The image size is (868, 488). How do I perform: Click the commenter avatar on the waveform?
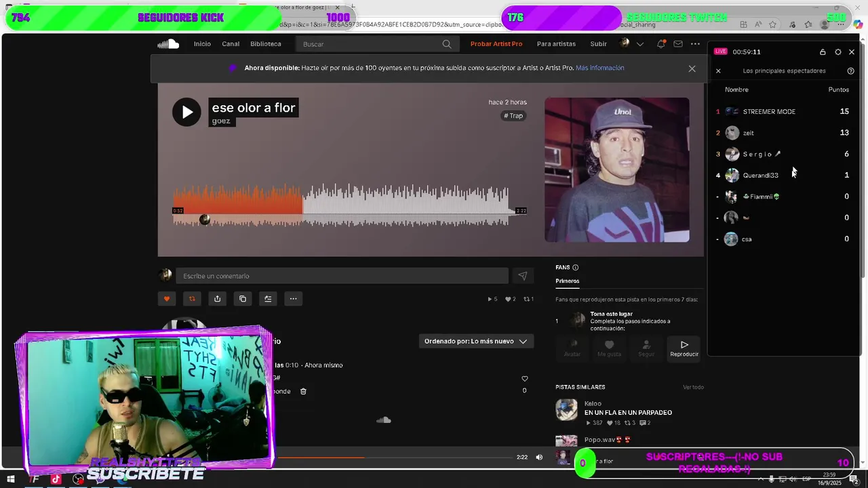(205, 219)
